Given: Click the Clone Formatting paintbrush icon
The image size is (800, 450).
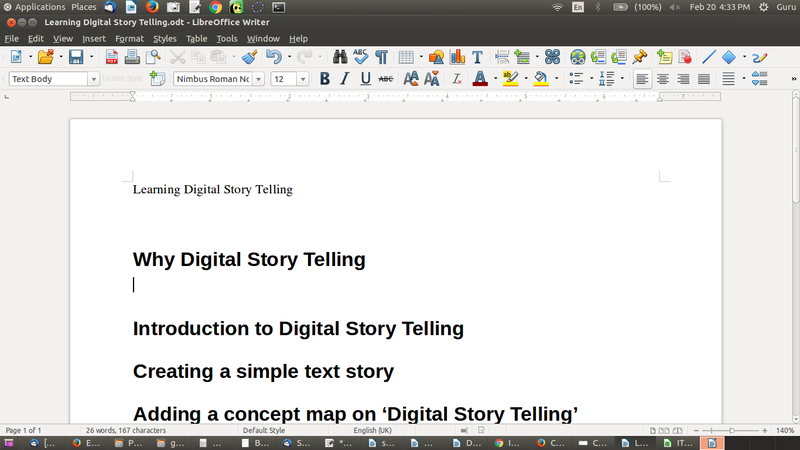Looking at the screenshot, I should point(249,57).
